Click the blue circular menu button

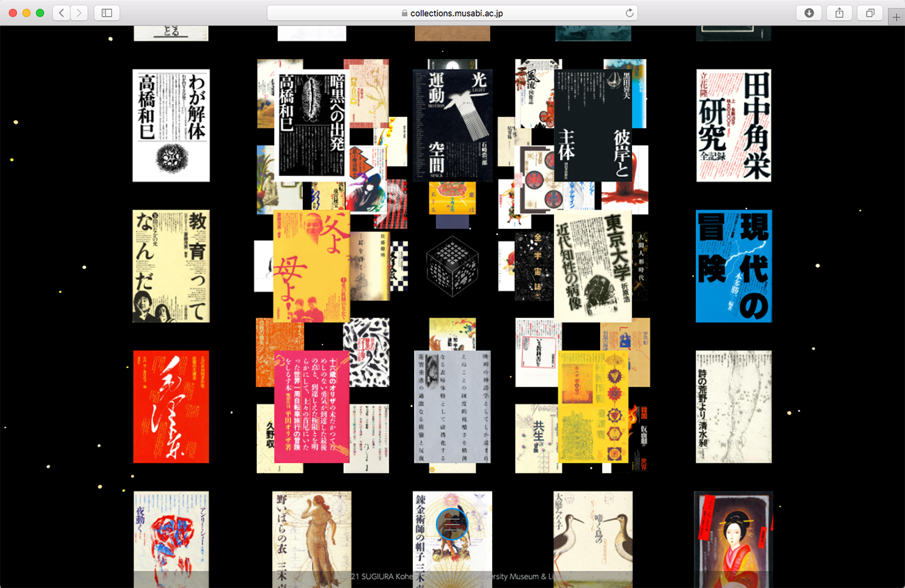point(452,524)
